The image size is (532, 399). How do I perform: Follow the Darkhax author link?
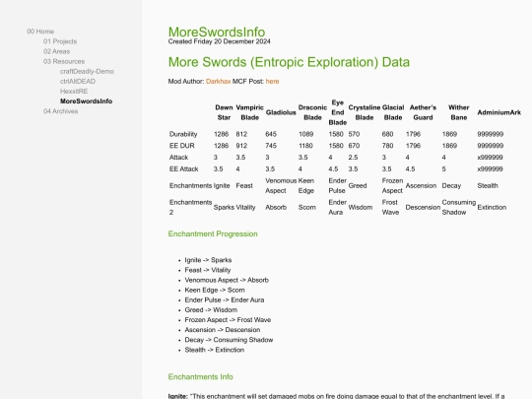click(218, 82)
